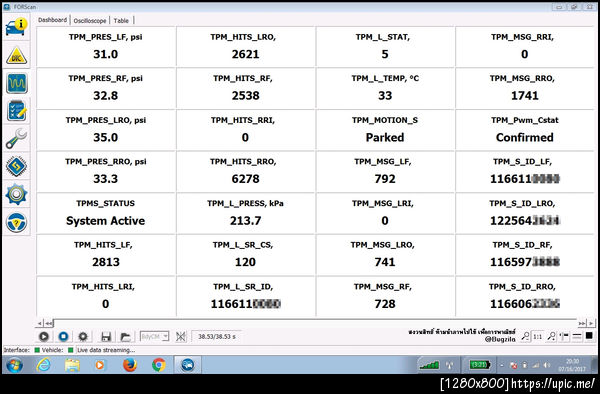Open the module configuration chip icon
Image resolution: width=600 pixels, height=394 pixels.
tap(16, 166)
